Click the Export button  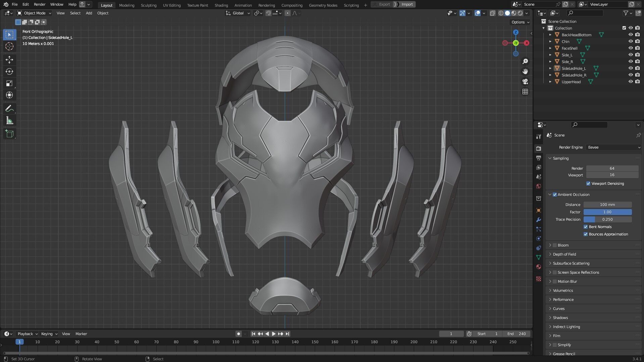[382, 4]
